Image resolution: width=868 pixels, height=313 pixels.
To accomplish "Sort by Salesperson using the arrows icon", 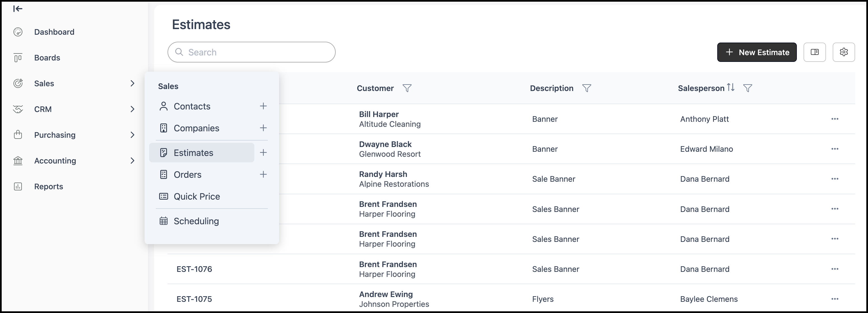I will (730, 88).
